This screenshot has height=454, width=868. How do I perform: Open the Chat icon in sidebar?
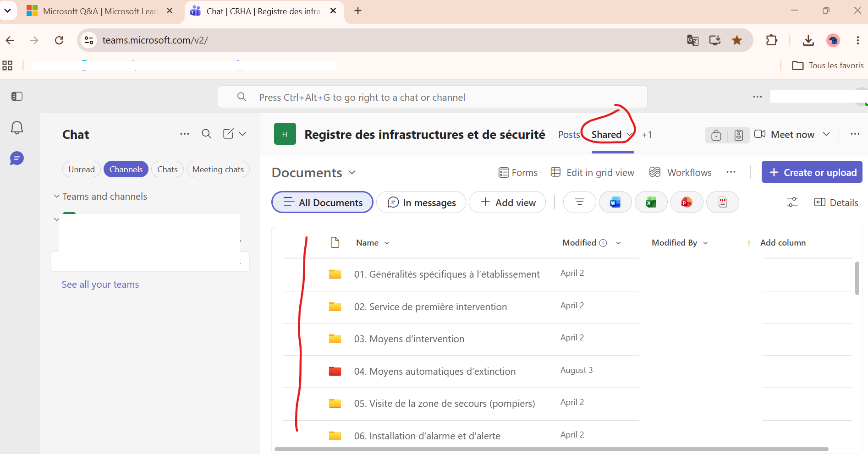17,159
